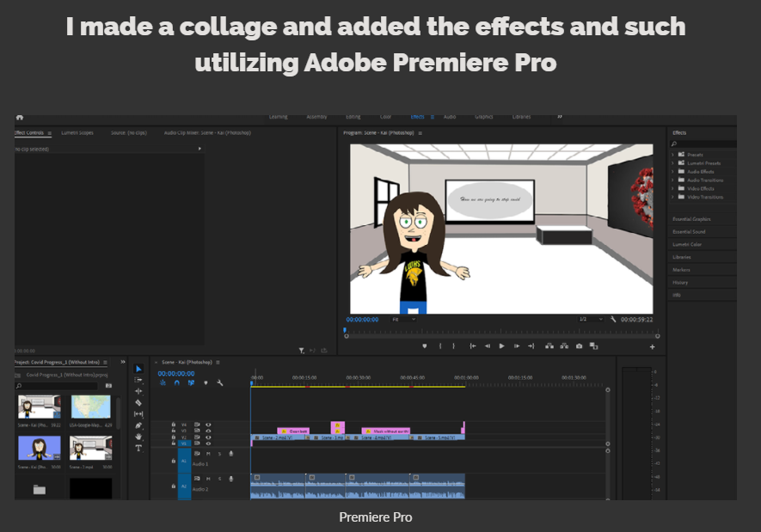Mute the Audio 2 track
This screenshot has height=532, width=761.
[x=208, y=479]
